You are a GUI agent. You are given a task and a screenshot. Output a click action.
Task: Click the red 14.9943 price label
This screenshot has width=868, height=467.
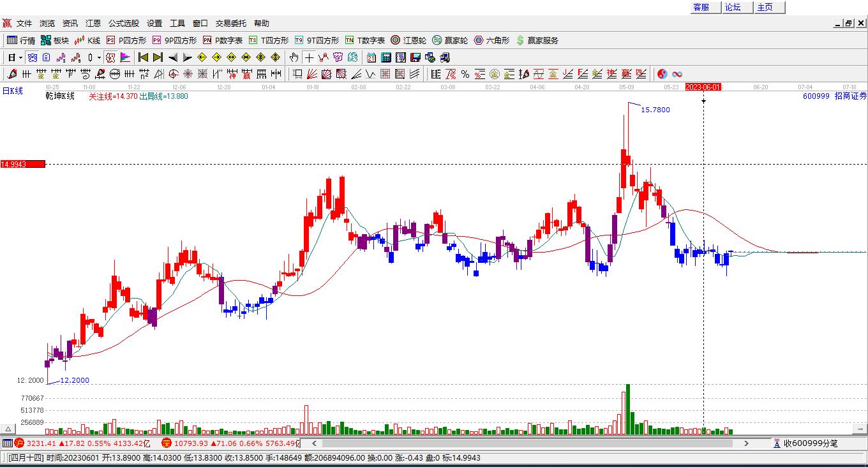click(x=23, y=164)
